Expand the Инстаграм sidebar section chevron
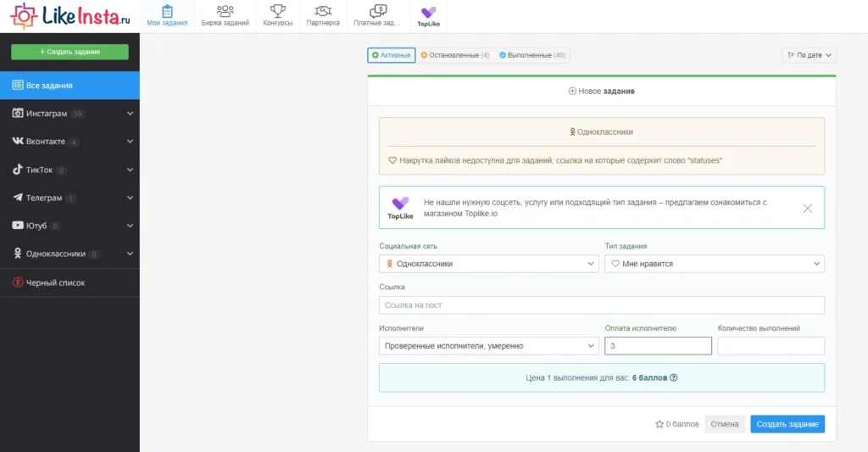Screen dimensions: 868x452 click(x=130, y=114)
